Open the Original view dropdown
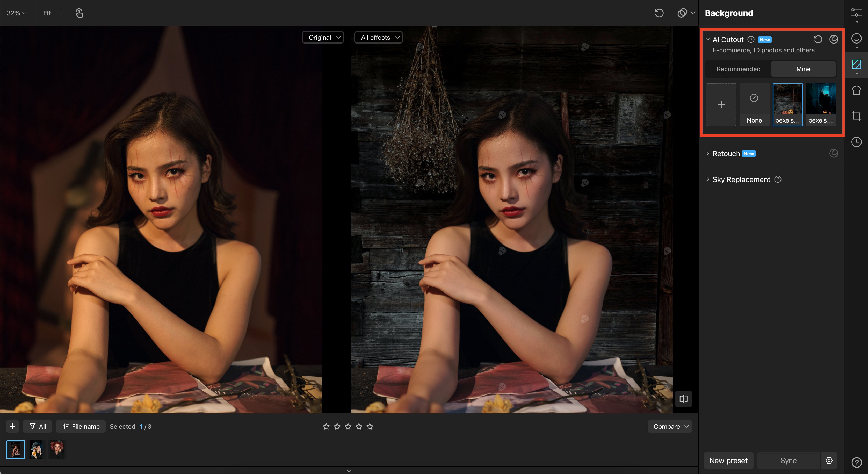The image size is (868, 474). coord(323,37)
